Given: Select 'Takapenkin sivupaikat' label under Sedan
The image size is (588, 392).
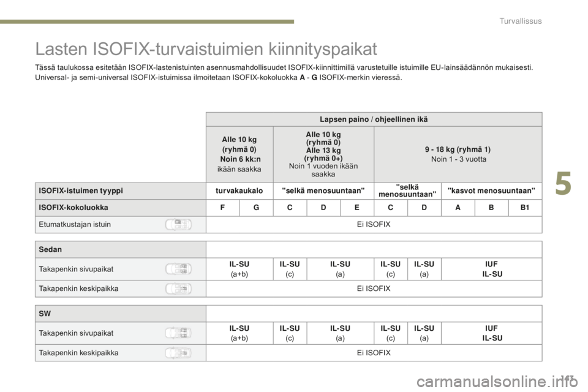Looking at the screenshot, I should coord(76,269).
